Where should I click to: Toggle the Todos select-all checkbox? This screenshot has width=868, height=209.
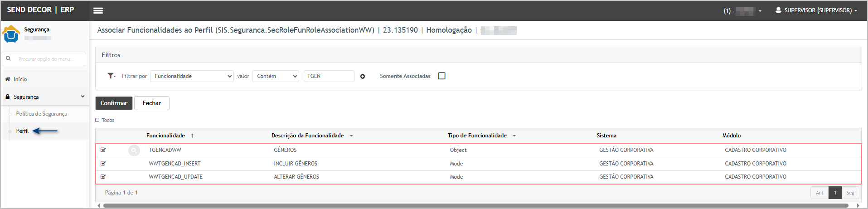coord(97,120)
